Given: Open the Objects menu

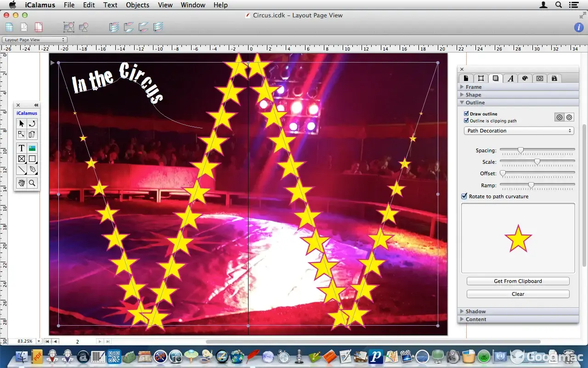Looking at the screenshot, I should (x=137, y=5).
